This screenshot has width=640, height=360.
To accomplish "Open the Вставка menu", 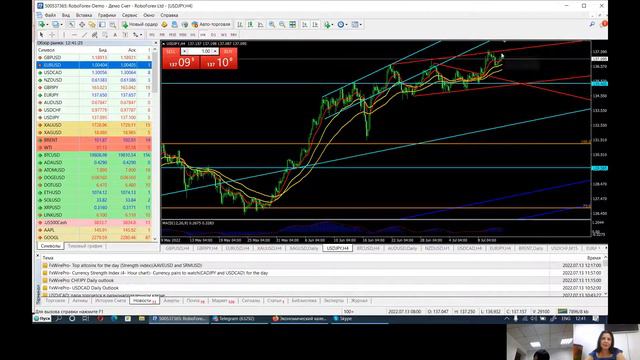I will (84, 15).
